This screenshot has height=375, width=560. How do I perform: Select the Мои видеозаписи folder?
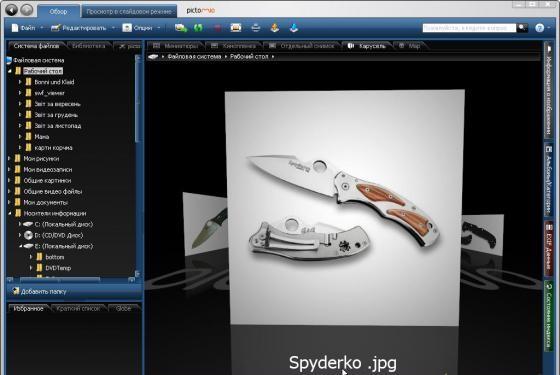pos(48,169)
